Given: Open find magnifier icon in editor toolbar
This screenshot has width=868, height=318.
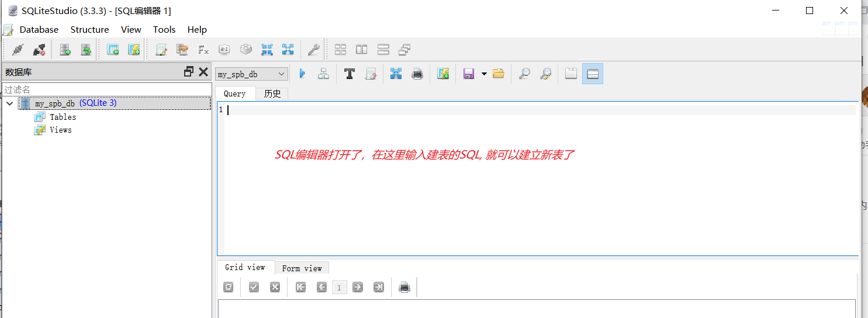Looking at the screenshot, I should click(524, 74).
